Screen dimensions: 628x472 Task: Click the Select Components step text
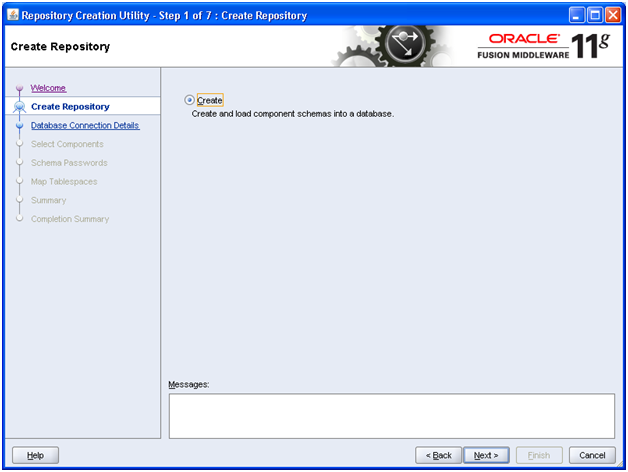67,144
